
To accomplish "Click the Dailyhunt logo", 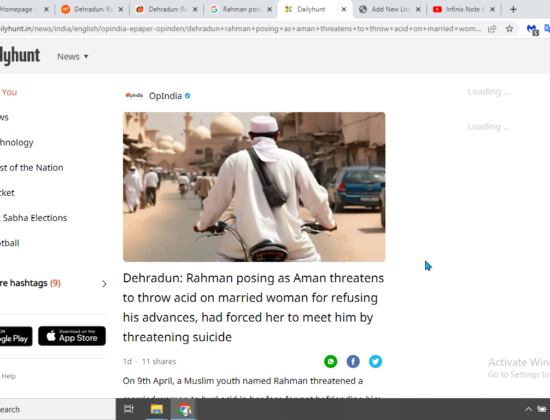I will pos(20,56).
